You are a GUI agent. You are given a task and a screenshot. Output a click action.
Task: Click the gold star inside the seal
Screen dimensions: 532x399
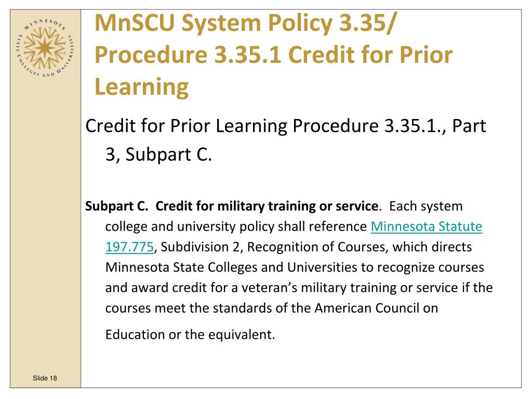pyautogui.click(x=45, y=47)
